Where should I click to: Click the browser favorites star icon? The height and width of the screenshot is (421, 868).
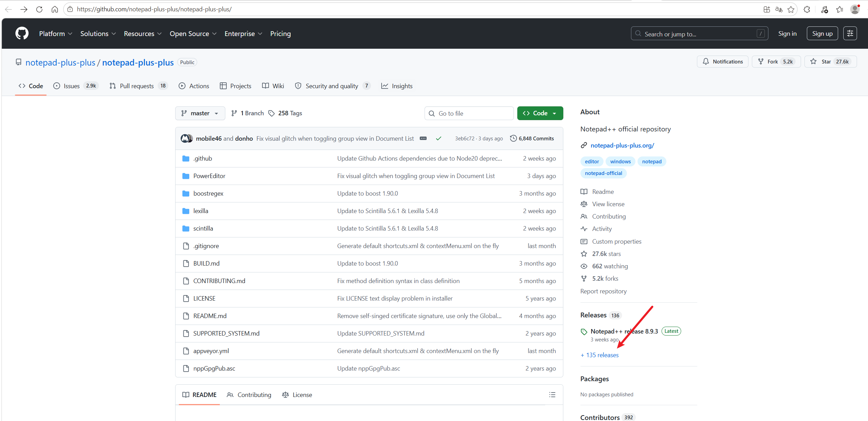pyautogui.click(x=791, y=9)
